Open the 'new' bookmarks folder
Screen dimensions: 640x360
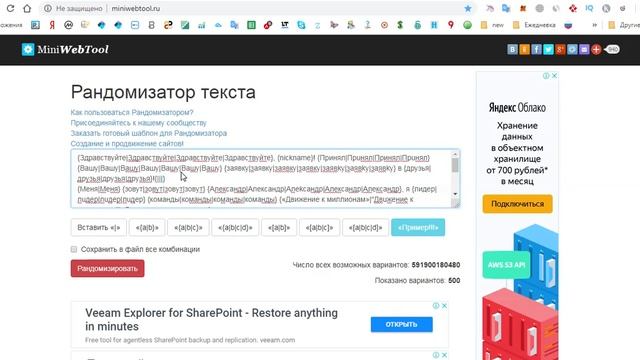492,25
